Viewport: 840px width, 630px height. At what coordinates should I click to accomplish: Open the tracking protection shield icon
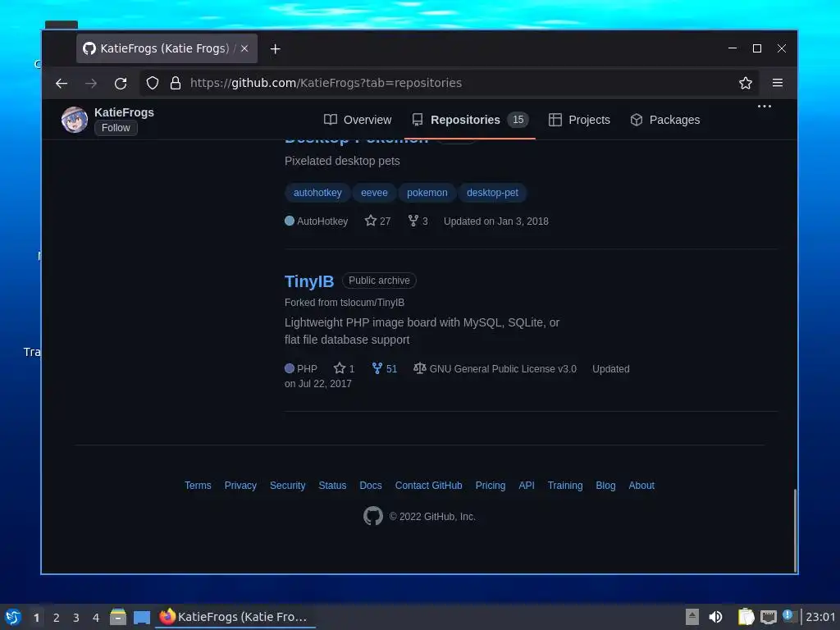[x=153, y=83]
